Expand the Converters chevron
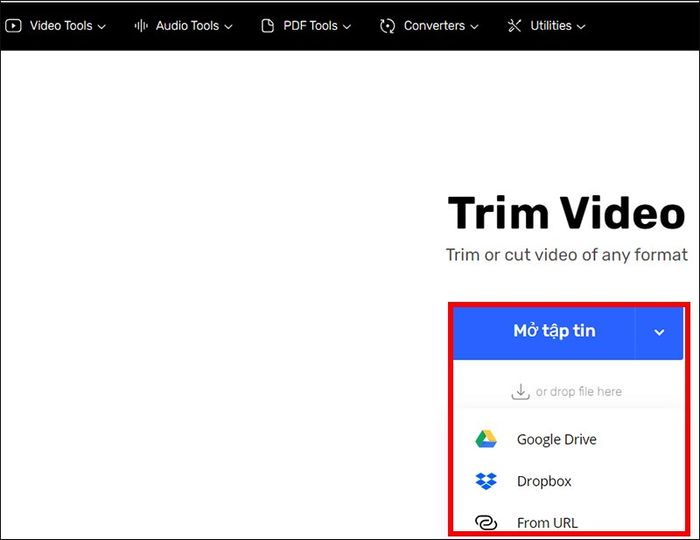The height and width of the screenshot is (540, 700). coord(474,27)
